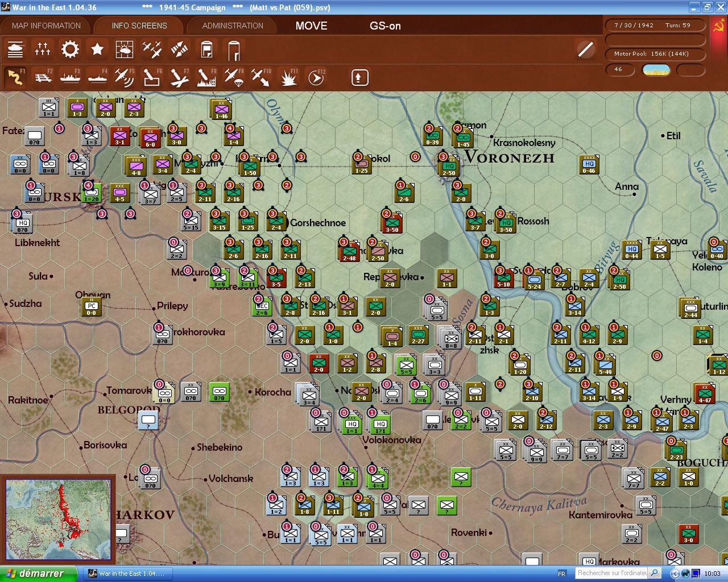
Task: Click the upward arrow toolbar button
Action: (359, 77)
